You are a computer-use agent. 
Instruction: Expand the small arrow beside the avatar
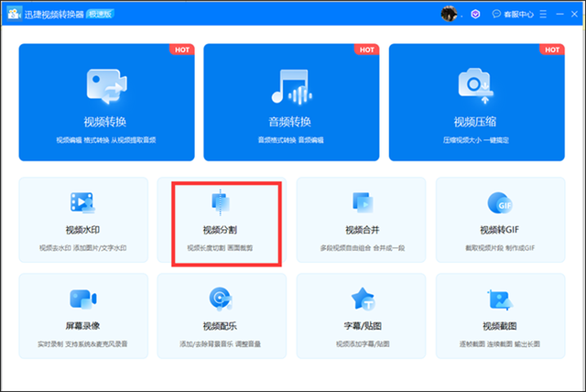(461, 14)
